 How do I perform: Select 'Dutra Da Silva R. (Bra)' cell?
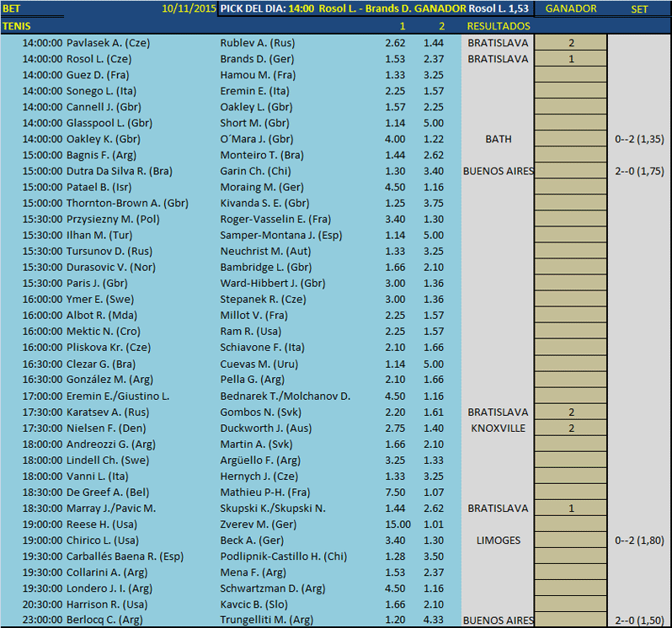119,172
